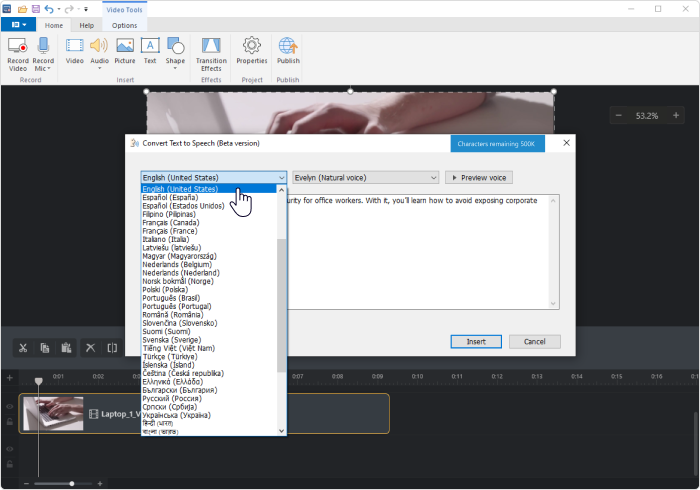Screen dimensions: 700x490
Task: Collapse the English (United States) language combo box
Action: coord(213,178)
